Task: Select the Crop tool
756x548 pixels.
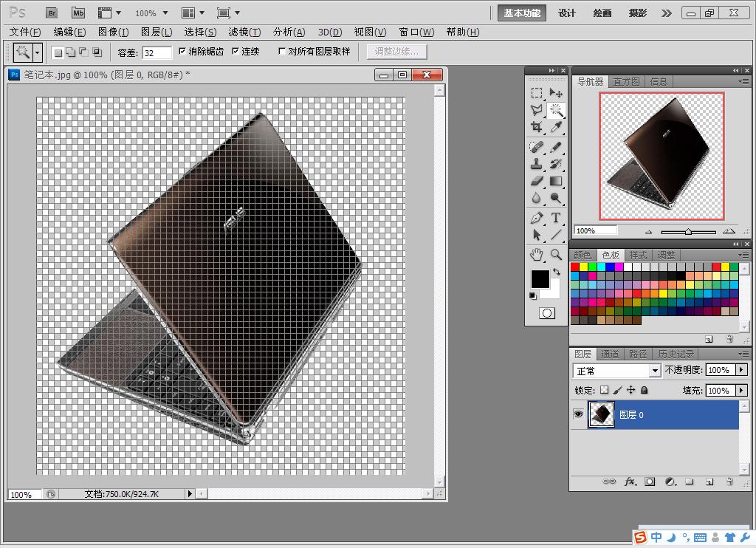Action: (536, 127)
